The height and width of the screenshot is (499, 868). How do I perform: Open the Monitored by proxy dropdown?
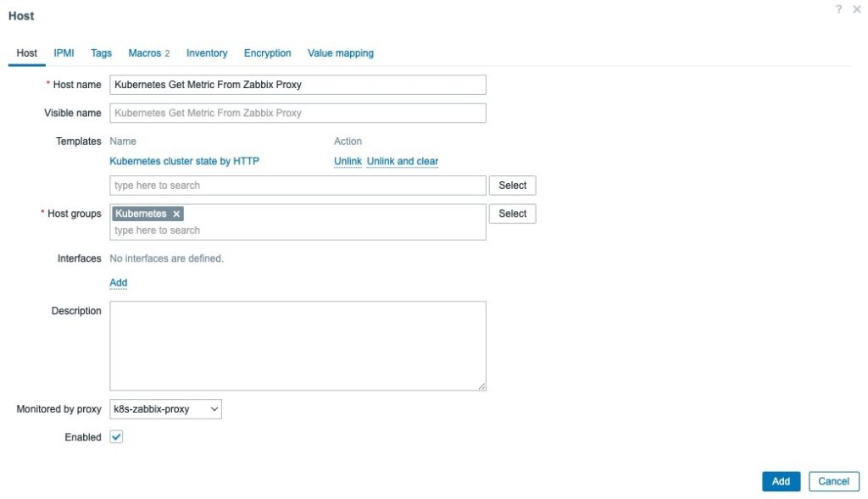(x=165, y=409)
